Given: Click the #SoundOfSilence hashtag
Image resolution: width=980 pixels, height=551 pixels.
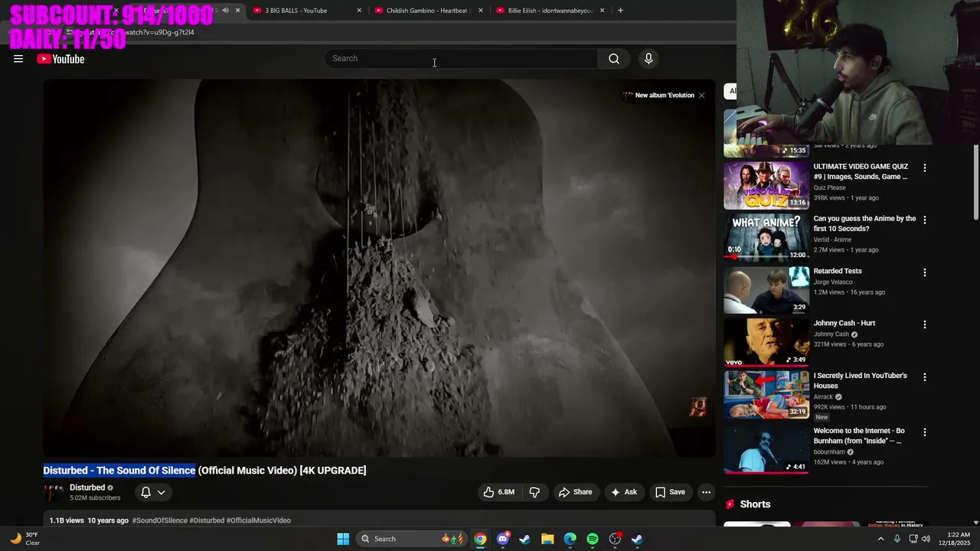Looking at the screenshot, I should [160, 520].
